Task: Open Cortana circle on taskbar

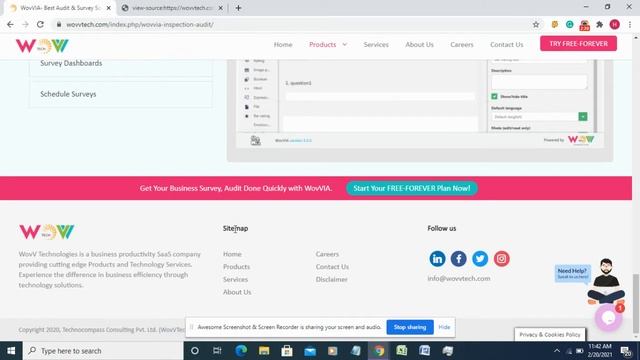Action: (195, 351)
